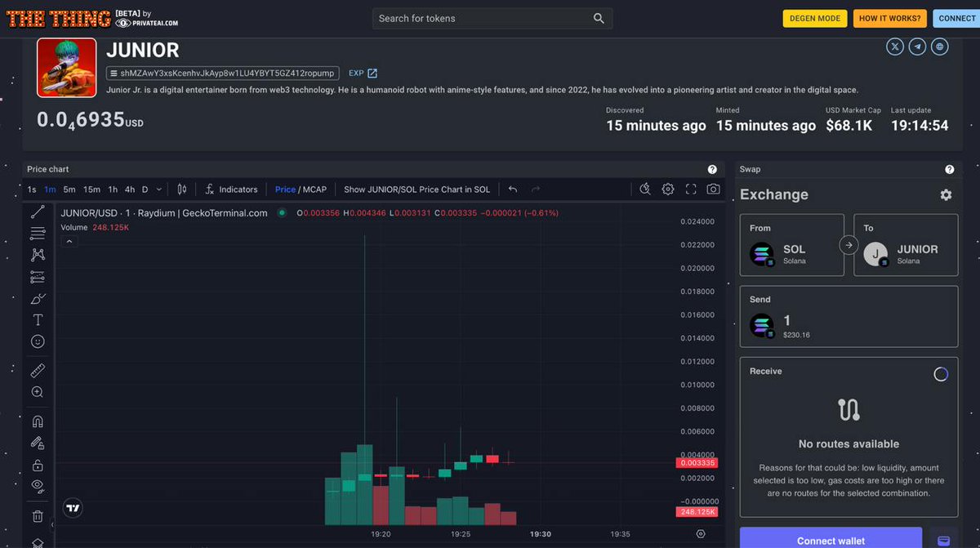The width and height of the screenshot is (980, 548).
Task: Open the From token SOL selector
Action: [x=791, y=245]
